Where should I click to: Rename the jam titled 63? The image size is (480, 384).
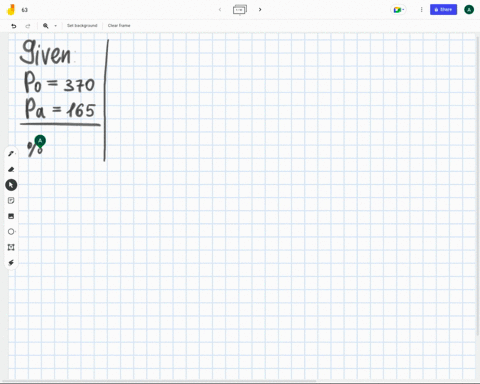click(x=25, y=10)
